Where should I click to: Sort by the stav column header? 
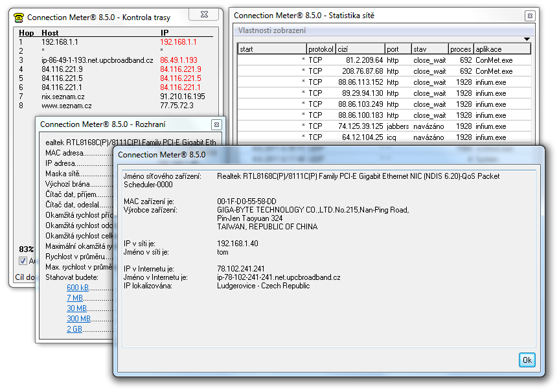click(x=429, y=49)
